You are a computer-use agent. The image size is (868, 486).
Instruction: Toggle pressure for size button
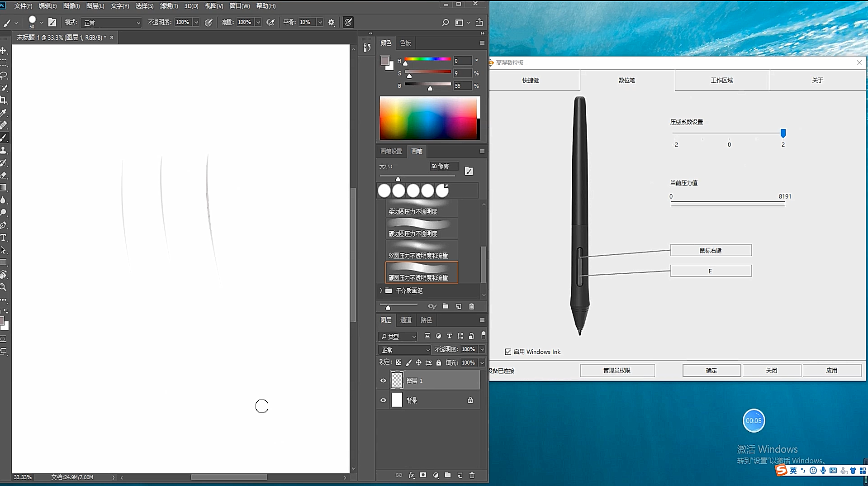tap(348, 22)
